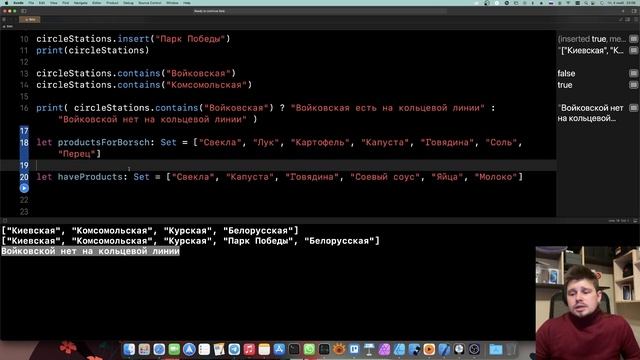Open the Source Control menu
Viewport: 640px width, 360px height.
(x=150, y=3)
